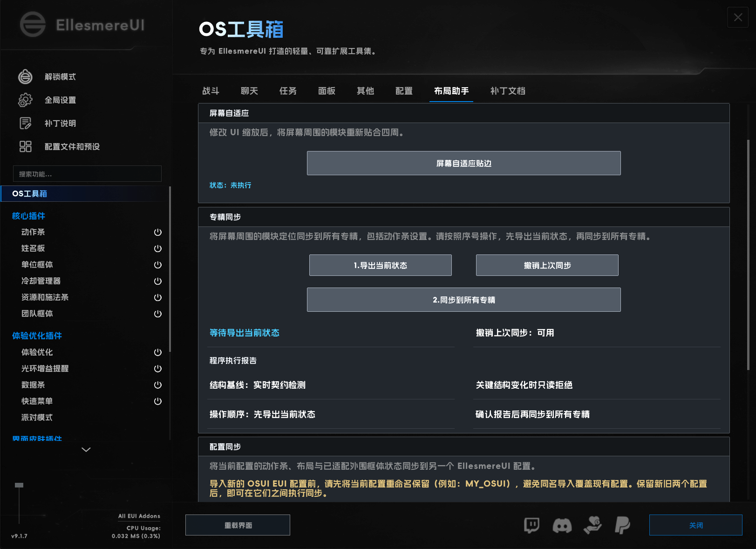The width and height of the screenshot is (756, 549).
Task: Open the Discord link icon
Action: coord(562,526)
